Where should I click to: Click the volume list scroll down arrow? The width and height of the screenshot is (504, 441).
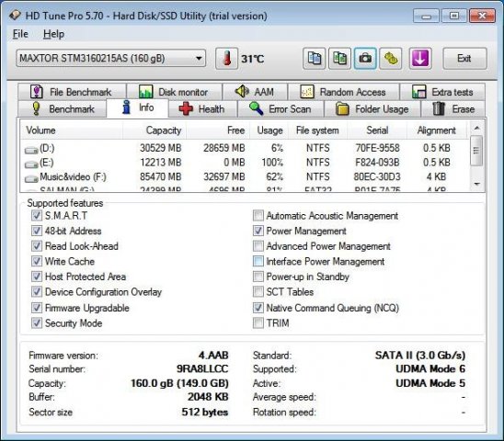point(476,184)
